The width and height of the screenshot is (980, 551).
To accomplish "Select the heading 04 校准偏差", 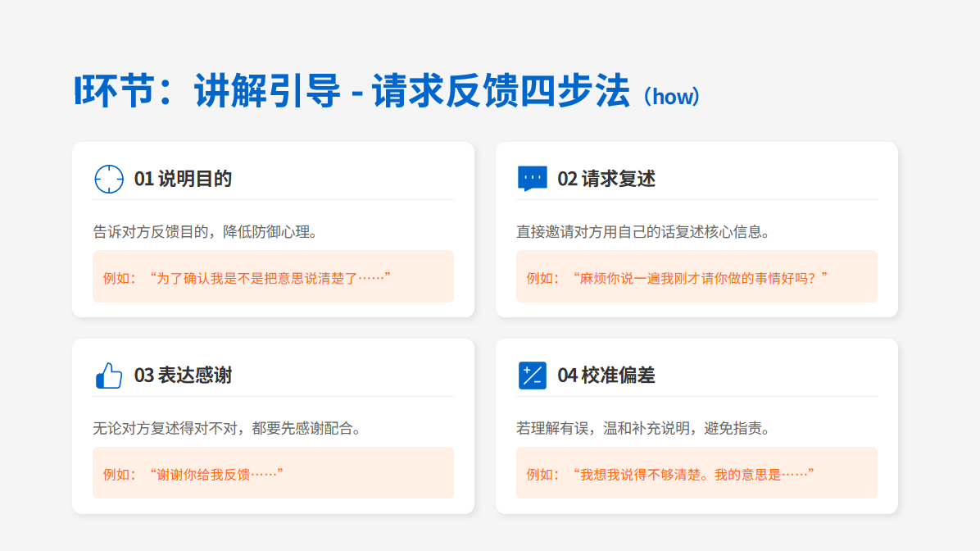I will (606, 376).
